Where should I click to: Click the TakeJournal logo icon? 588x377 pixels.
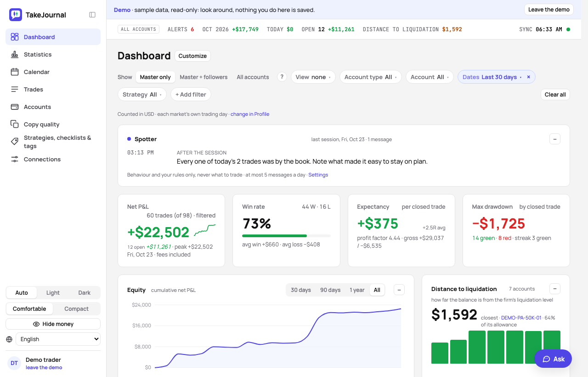[x=16, y=15]
